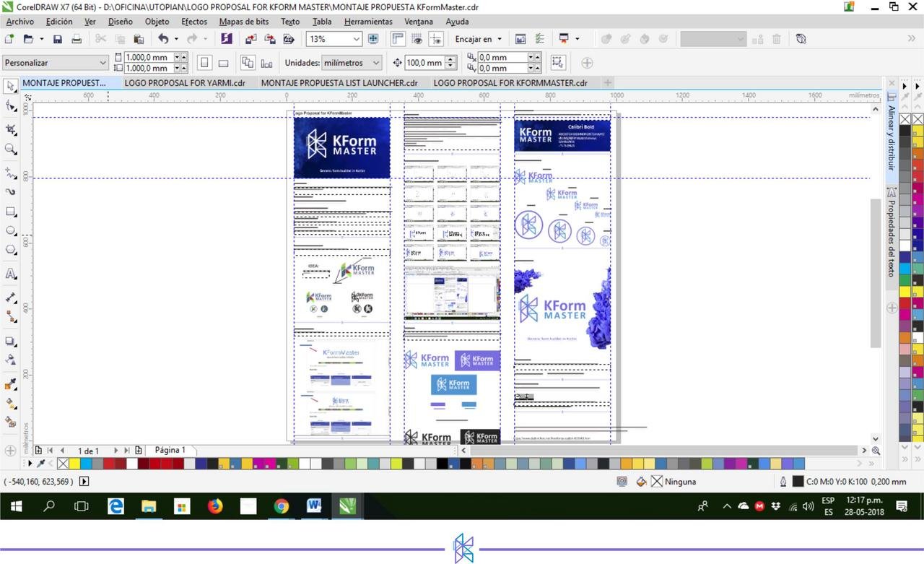The height and width of the screenshot is (564, 924).
Task: Select the Pick tool in toolbox
Action: tap(11, 86)
